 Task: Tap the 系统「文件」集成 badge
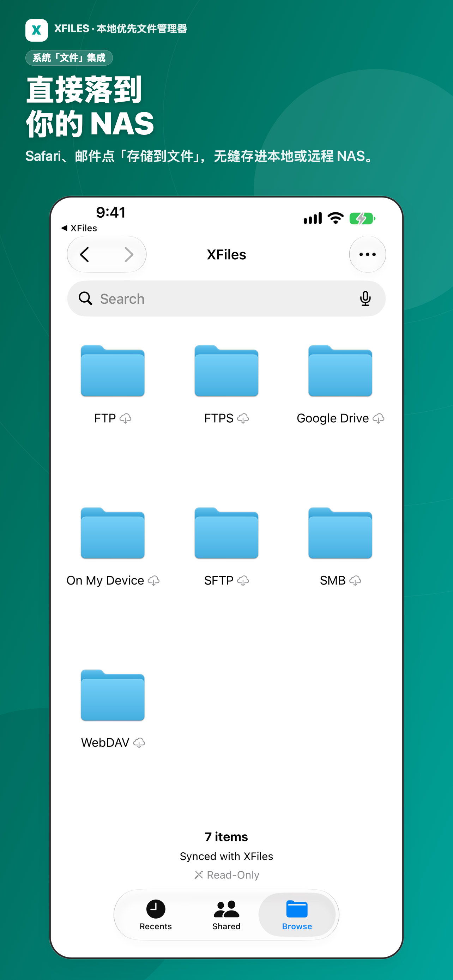[x=69, y=58]
